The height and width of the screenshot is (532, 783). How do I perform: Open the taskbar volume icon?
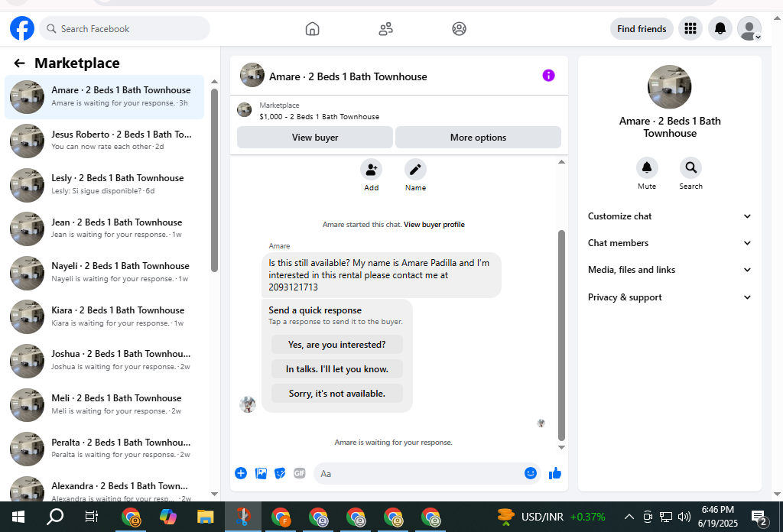(x=684, y=517)
